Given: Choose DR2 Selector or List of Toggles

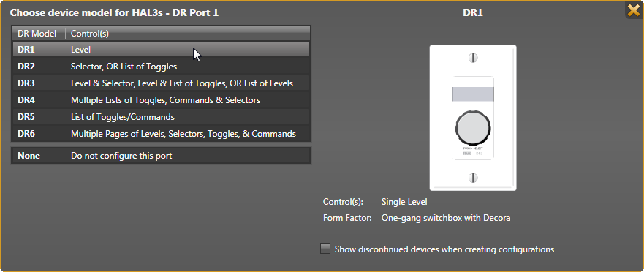Looking at the screenshot, I should (x=161, y=66).
